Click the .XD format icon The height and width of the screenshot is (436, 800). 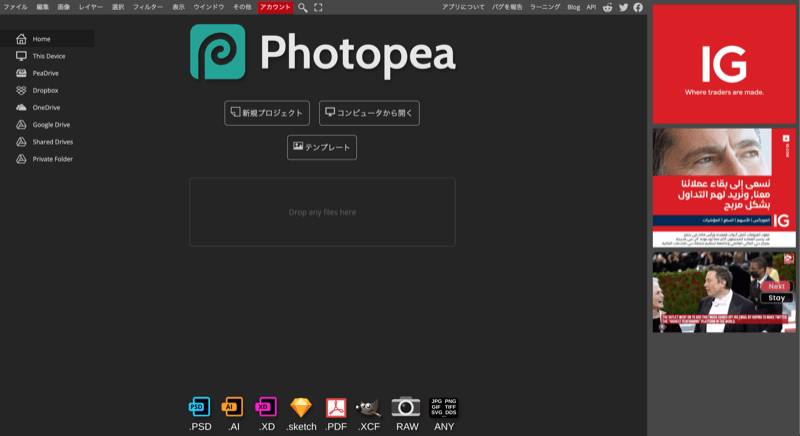(x=266, y=407)
